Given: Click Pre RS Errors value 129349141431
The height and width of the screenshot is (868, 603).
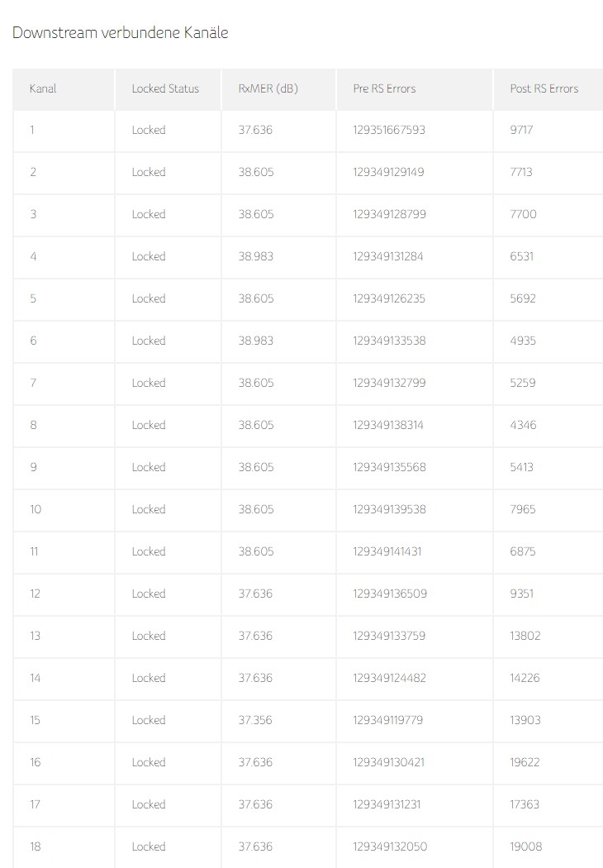Looking at the screenshot, I should coord(387,551).
